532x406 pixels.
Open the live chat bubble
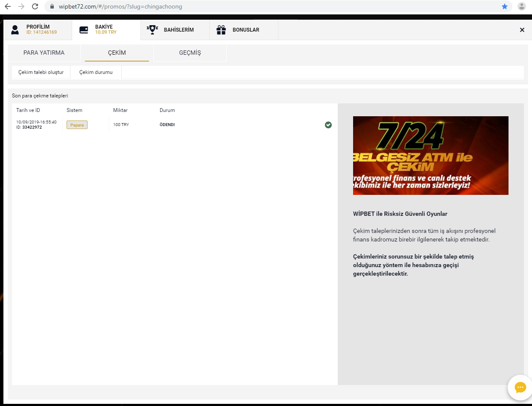pos(520,387)
